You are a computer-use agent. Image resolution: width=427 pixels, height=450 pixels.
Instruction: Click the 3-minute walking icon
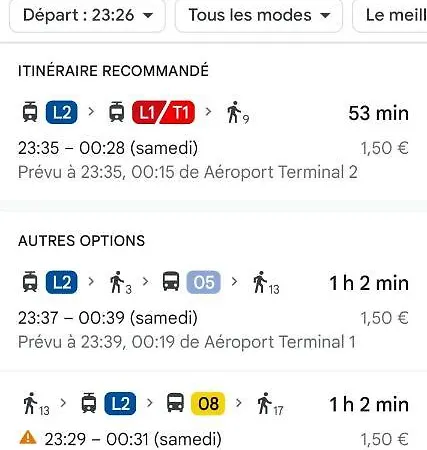[121, 283]
